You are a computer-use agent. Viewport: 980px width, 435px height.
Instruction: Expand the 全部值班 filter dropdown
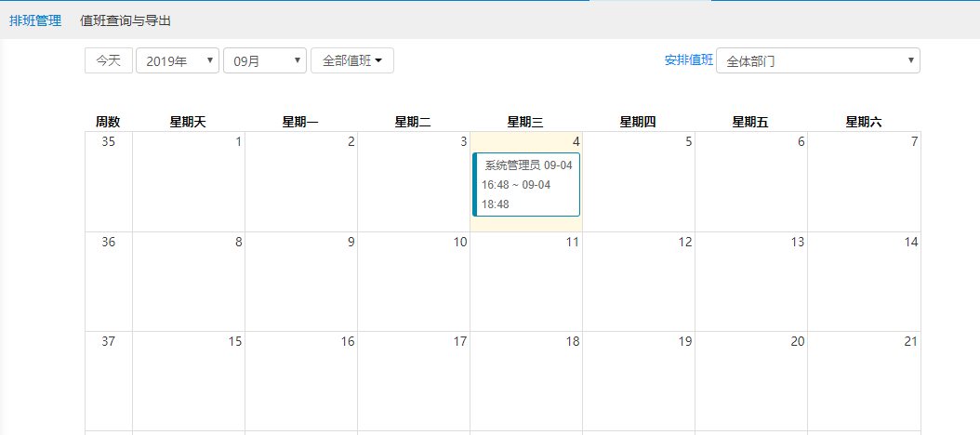tap(352, 60)
